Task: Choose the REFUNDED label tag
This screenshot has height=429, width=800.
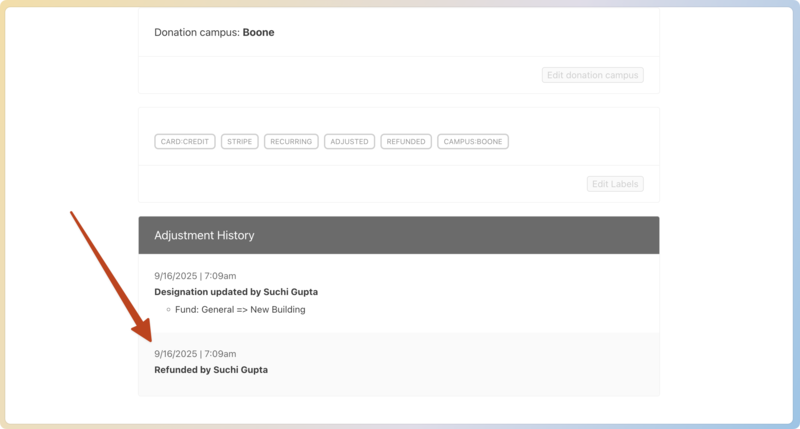Action: tap(406, 142)
